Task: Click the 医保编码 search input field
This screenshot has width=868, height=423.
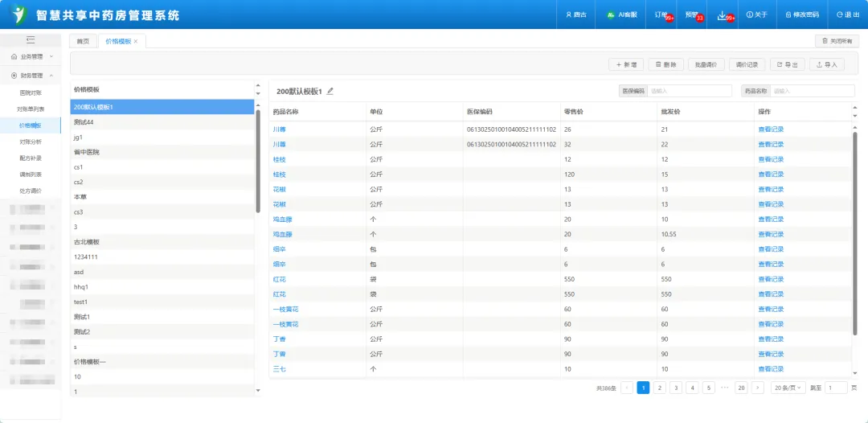Action: coord(689,92)
